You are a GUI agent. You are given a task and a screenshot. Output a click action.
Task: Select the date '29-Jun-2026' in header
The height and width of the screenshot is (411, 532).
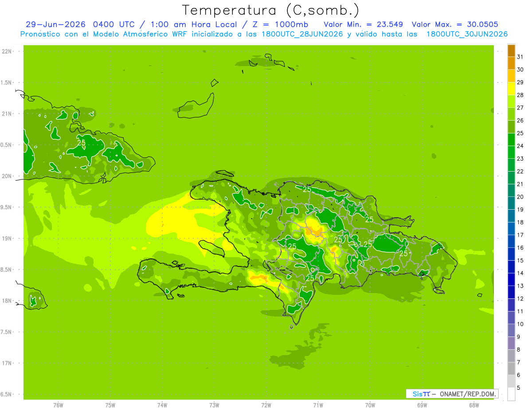[x=55, y=24]
